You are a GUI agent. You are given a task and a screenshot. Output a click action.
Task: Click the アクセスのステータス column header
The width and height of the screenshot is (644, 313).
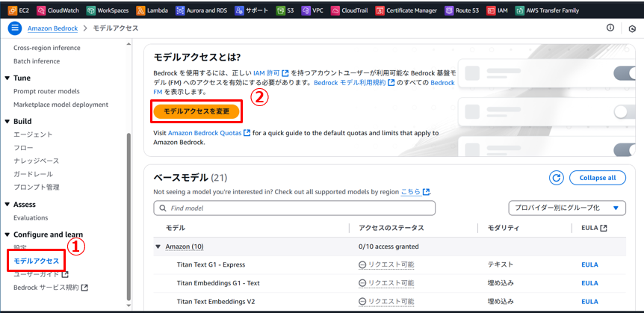(391, 228)
